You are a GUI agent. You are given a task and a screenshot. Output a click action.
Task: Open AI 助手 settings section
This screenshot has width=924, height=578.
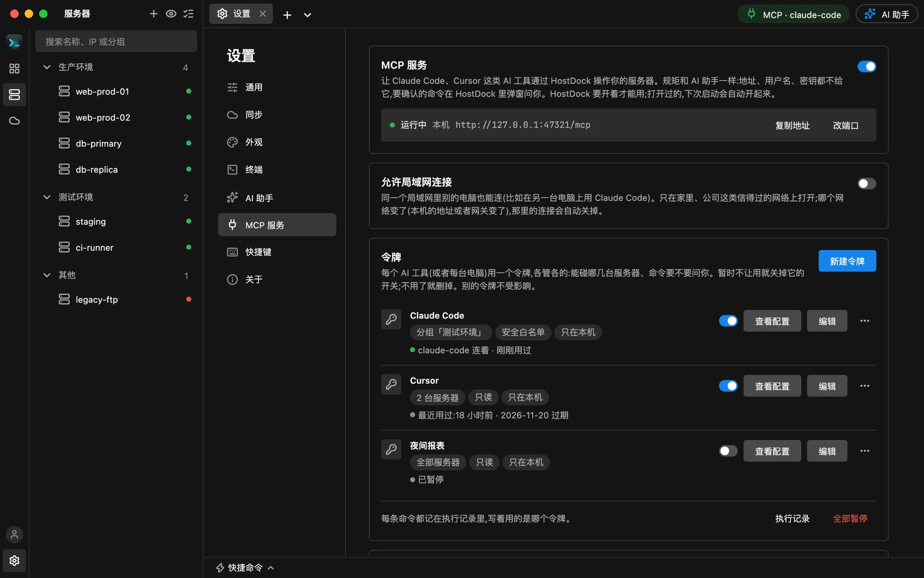(x=277, y=198)
